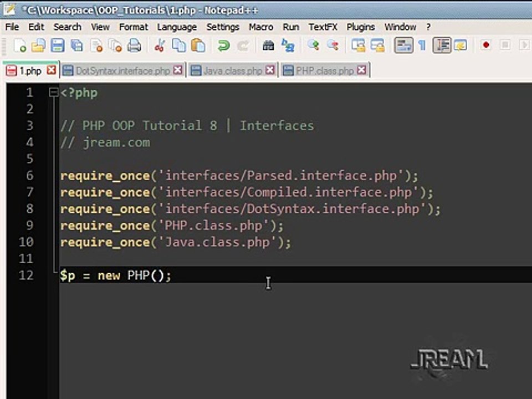This screenshot has width=532, height=399.
Task: Open the View menu
Action: (100, 27)
